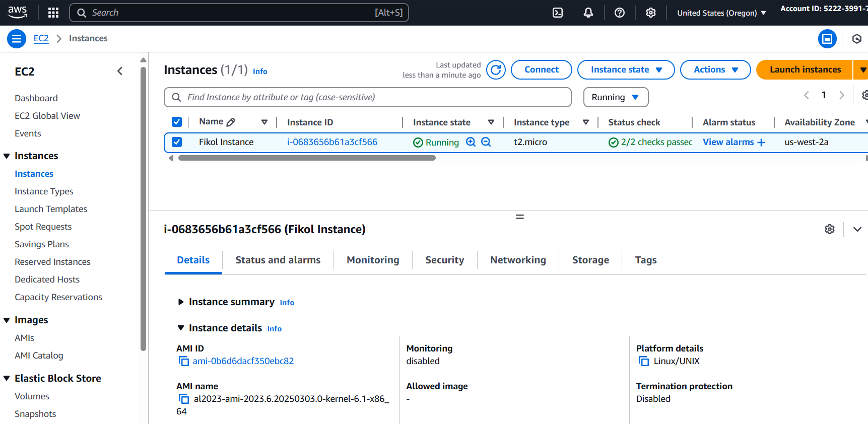The height and width of the screenshot is (424, 868).
Task: Open the services grid menu icon
Action: click(53, 13)
